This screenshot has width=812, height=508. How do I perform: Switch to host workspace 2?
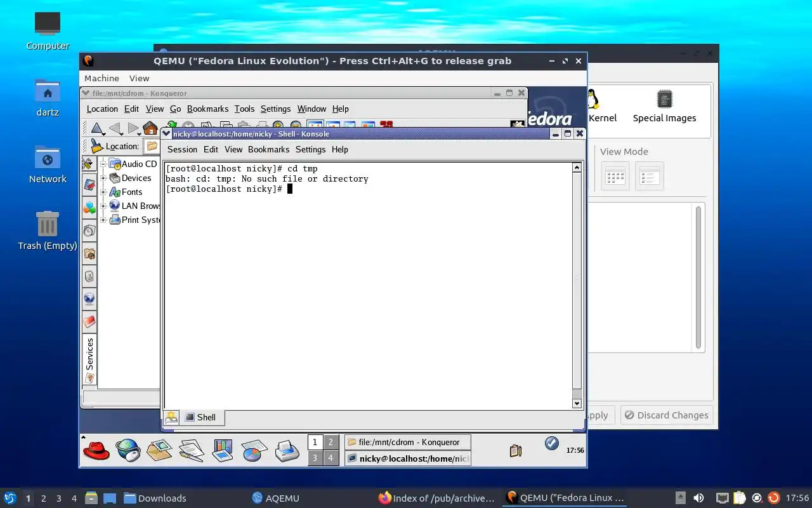tap(44, 498)
